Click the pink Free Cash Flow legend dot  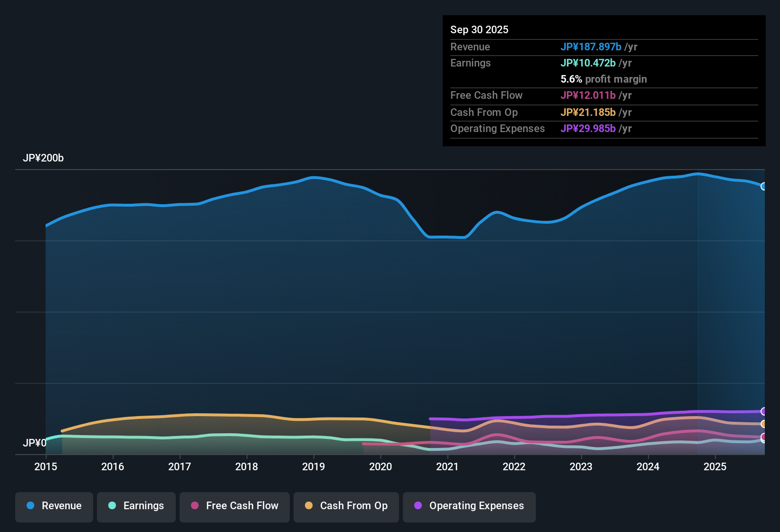[x=194, y=506]
